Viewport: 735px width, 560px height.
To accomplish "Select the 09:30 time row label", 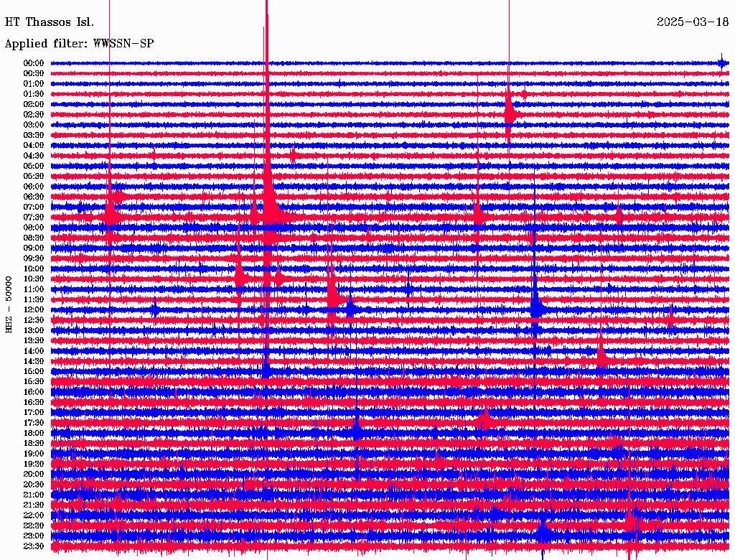I will [x=34, y=258].
